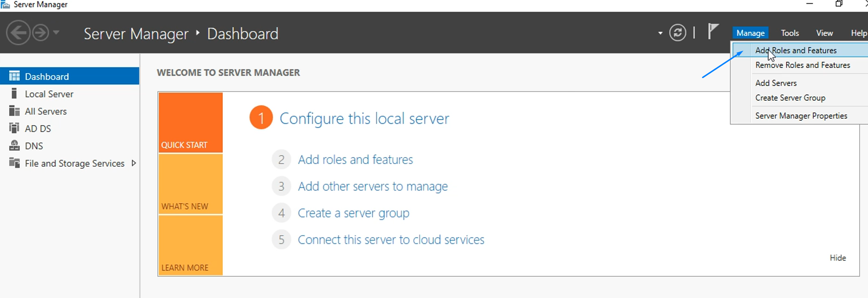This screenshot has width=868, height=298.
Task: Choose Add Roles and Features
Action: [800, 50]
